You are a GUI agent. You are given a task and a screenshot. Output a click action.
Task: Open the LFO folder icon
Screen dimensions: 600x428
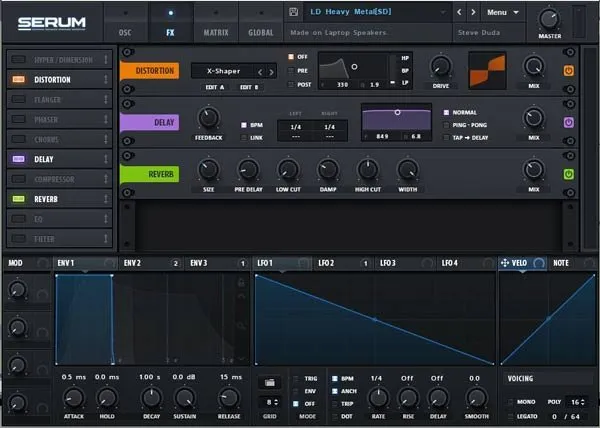[x=270, y=382]
